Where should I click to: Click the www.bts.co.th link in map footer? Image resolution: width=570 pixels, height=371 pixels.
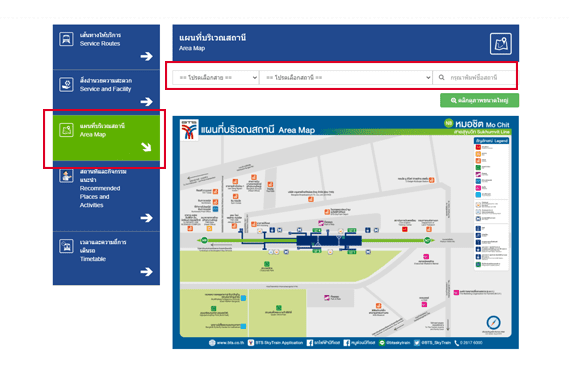click(226, 343)
